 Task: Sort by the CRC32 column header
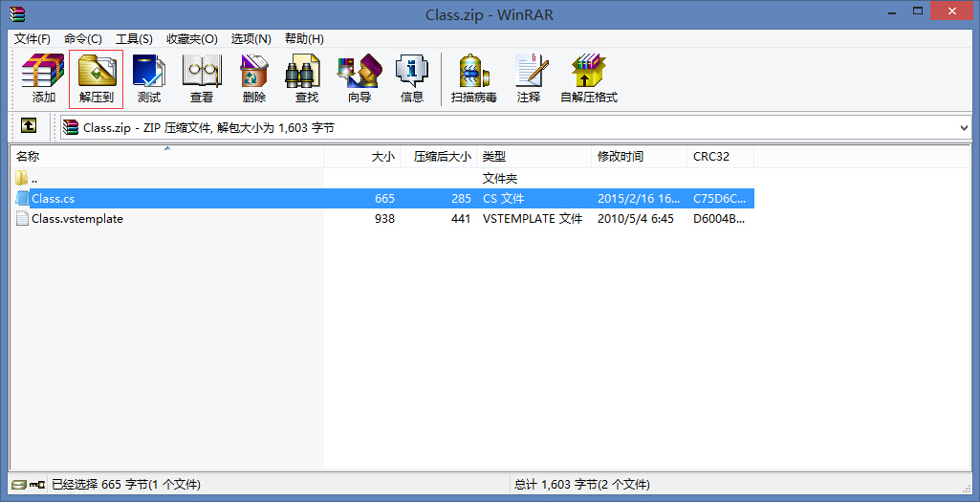[721, 156]
